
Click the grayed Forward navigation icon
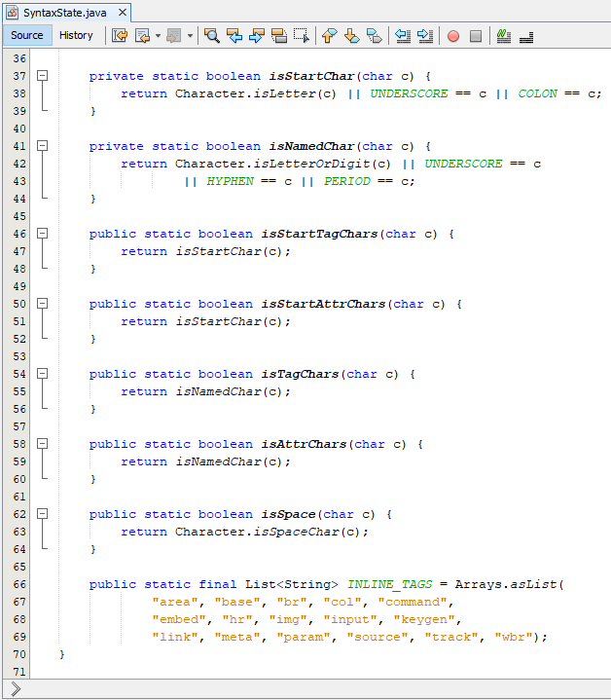(173, 35)
